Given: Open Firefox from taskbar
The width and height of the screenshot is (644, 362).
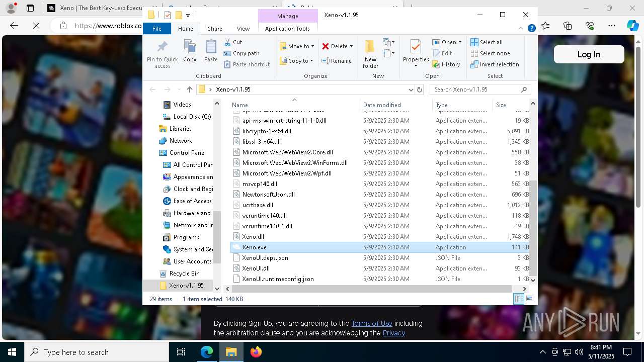Looking at the screenshot, I should tap(256, 352).
